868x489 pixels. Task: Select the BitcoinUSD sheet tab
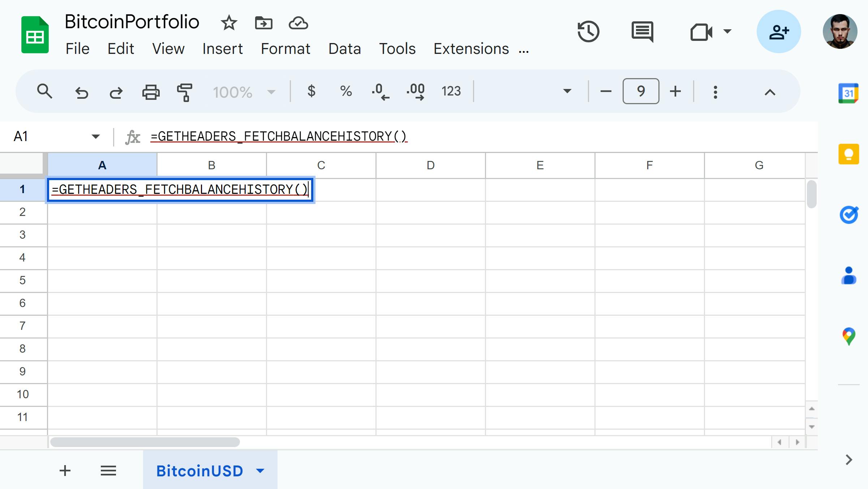(x=199, y=471)
